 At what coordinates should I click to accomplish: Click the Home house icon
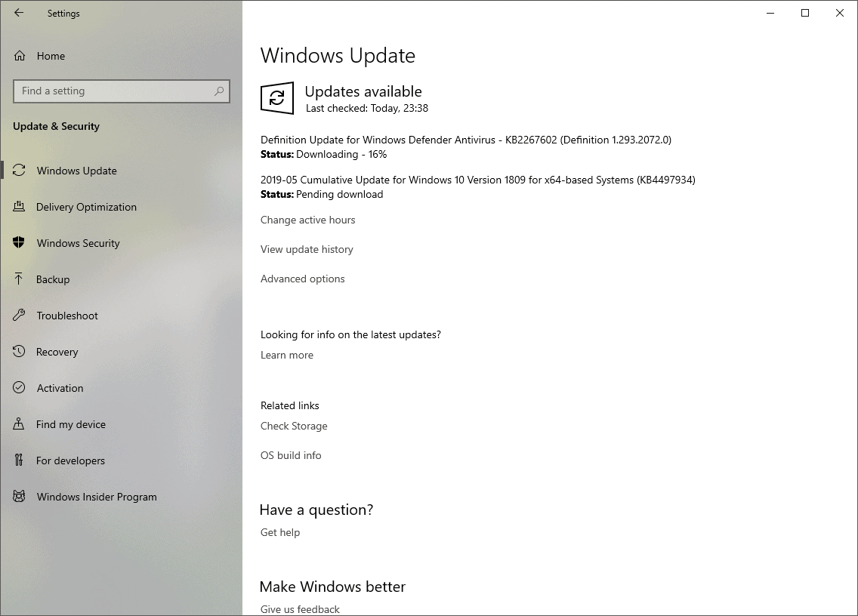20,56
